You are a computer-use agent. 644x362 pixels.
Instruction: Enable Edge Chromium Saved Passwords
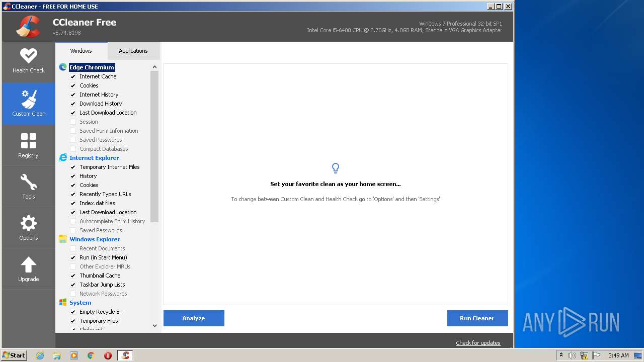coord(73,140)
